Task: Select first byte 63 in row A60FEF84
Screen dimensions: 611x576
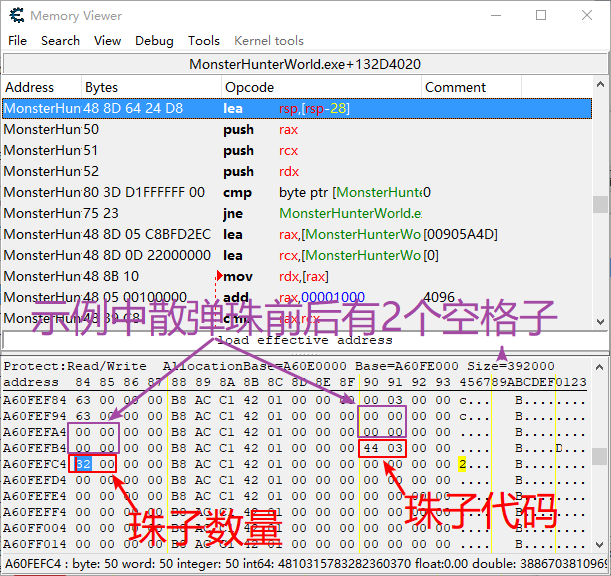Action: (x=83, y=400)
